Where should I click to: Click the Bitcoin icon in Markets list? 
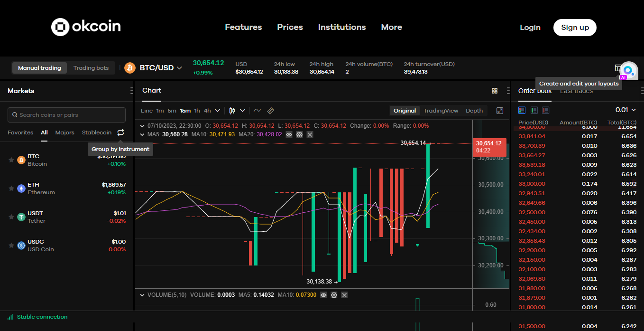21,160
